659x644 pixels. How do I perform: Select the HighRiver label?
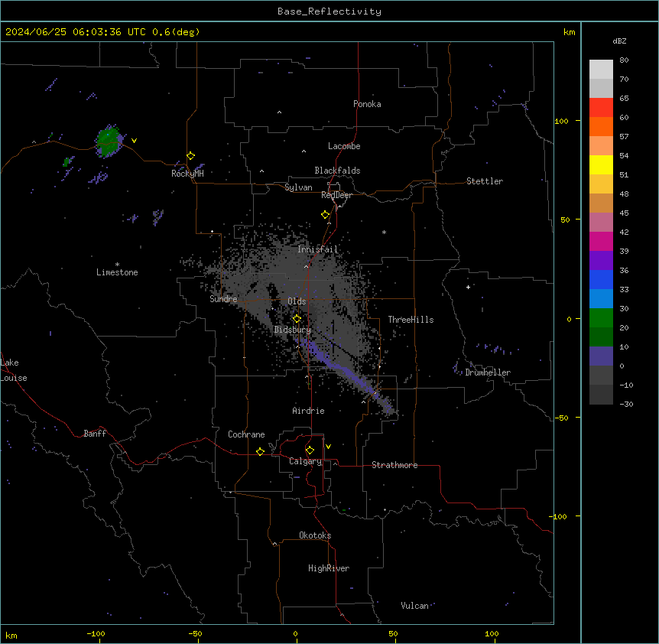329,568
